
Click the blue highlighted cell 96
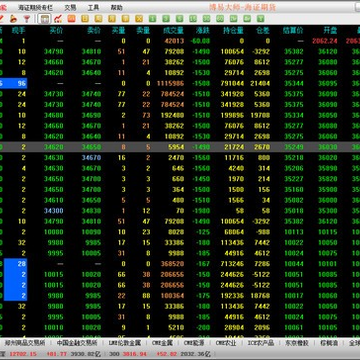pos(15,83)
